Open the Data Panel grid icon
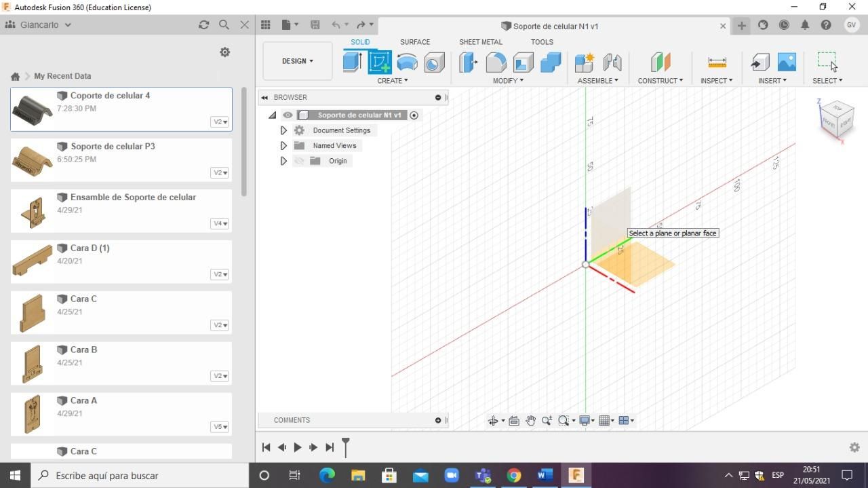Viewport: 868px width, 488px height. pyautogui.click(x=266, y=25)
